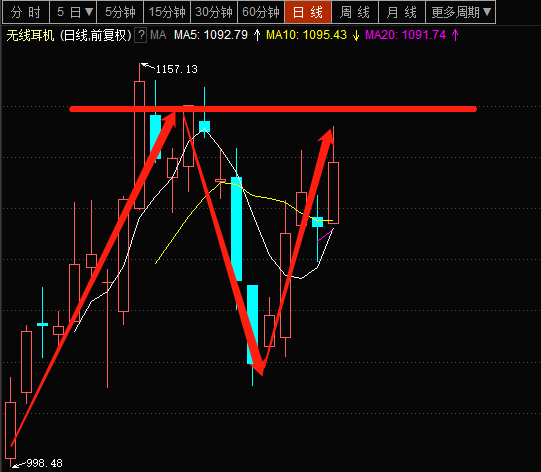Switch to 30分钟 chart period
Screen dimensions: 541x472
pos(214,12)
